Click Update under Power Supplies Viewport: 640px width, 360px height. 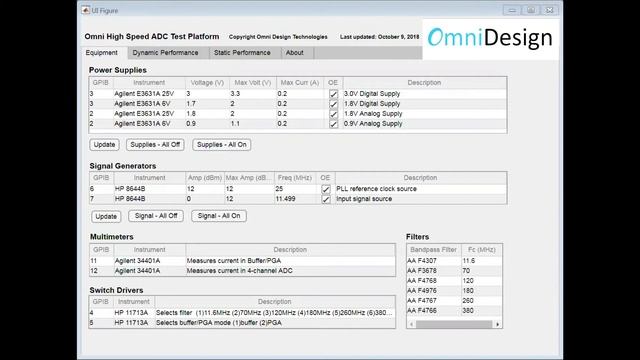104,144
